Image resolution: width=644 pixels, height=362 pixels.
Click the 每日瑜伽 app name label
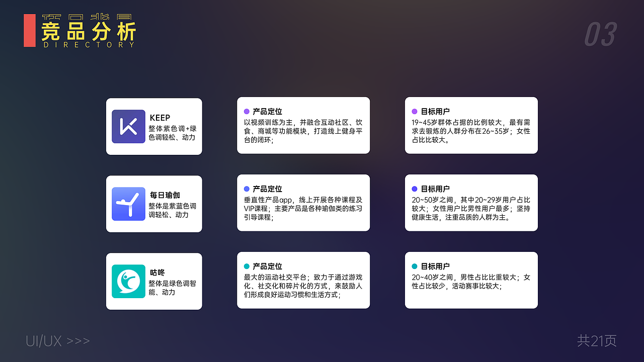point(165,195)
